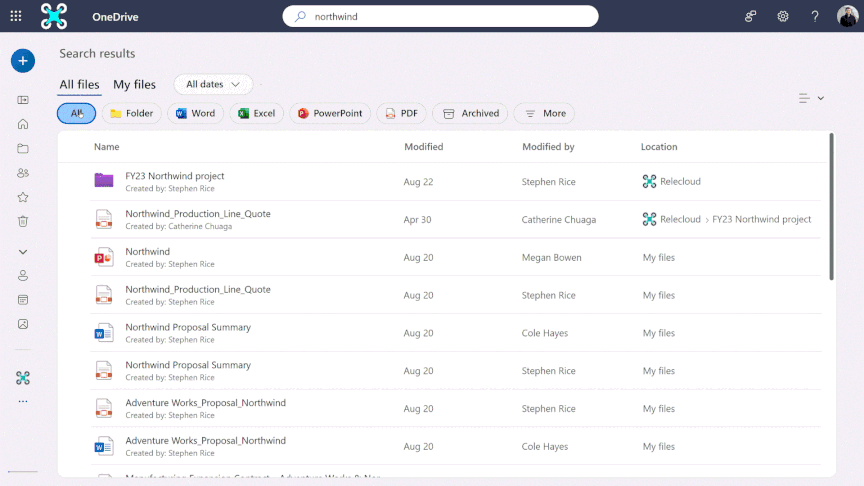Collapse the sidebar section chevron
Viewport: 864px width, 486px height.
click(23, 252)
